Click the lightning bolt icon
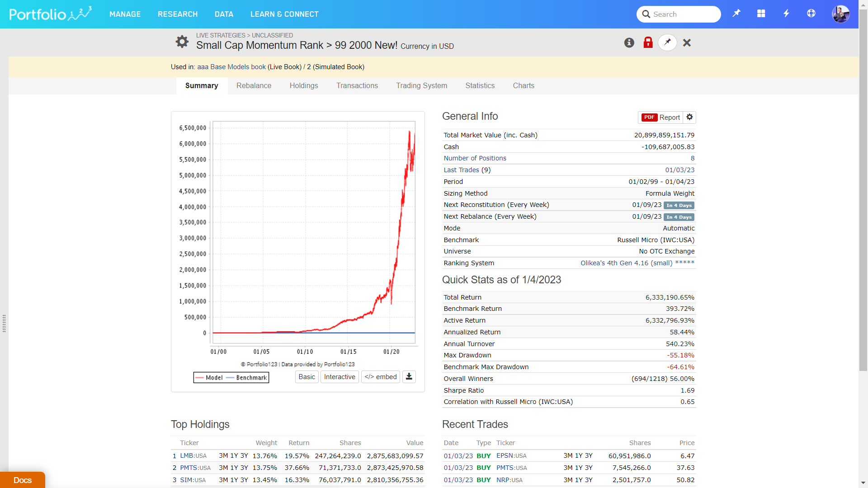868x488 pixels. coord(786,14)
